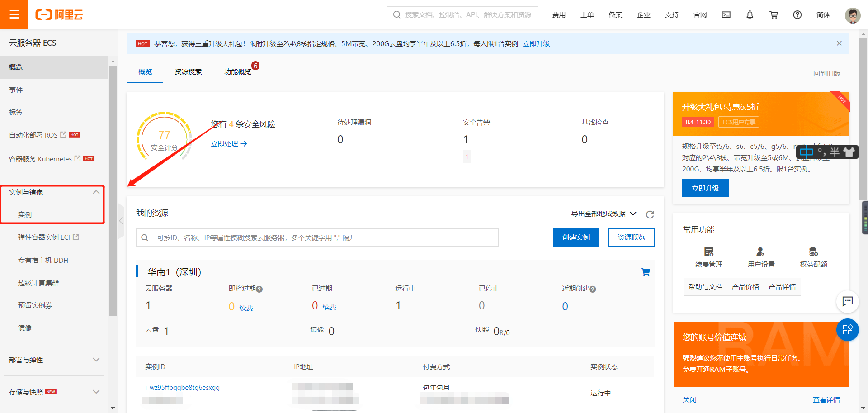The height and width of the screenshot is (413, 868).
Task: Open the chat feedback floating icon
Action: (848, 301)
